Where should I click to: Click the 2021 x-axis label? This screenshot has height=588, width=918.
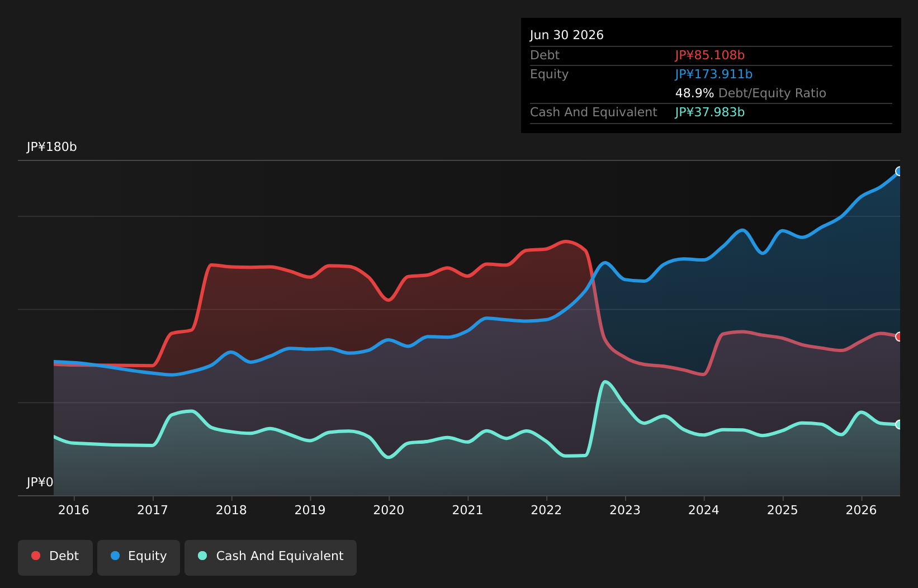[467, 510]
